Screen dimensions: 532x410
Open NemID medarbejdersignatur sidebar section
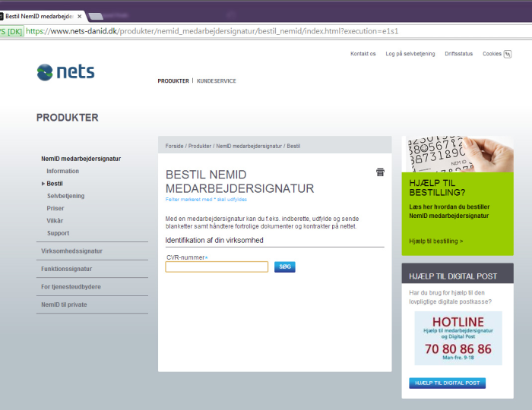click(81, 159)
